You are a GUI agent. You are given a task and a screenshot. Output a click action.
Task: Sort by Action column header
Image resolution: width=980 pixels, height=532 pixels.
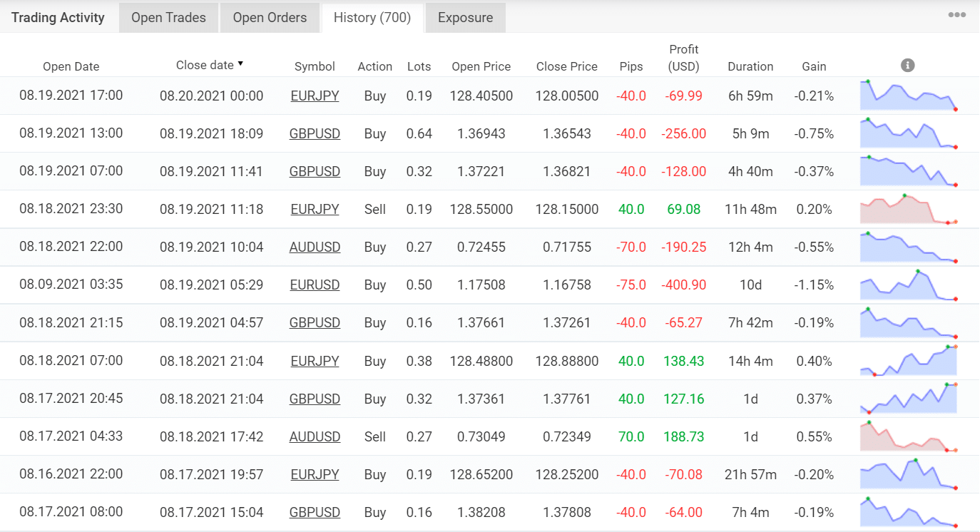coord(375,66)
